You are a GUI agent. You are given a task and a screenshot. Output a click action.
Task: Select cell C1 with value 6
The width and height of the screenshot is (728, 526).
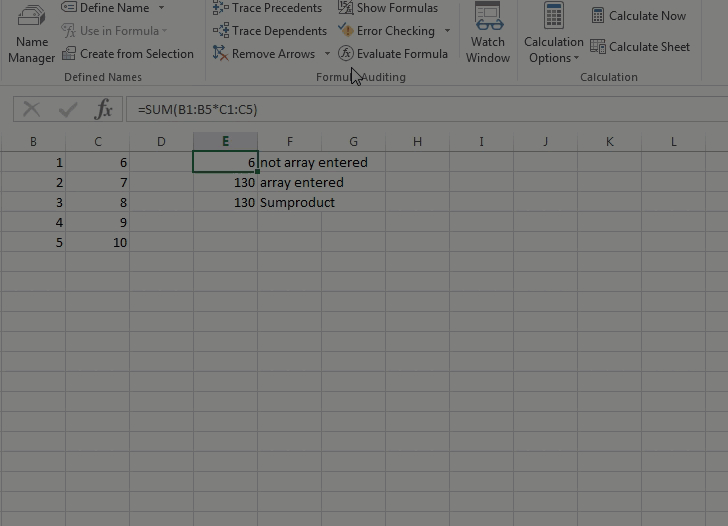coord(98,162)
